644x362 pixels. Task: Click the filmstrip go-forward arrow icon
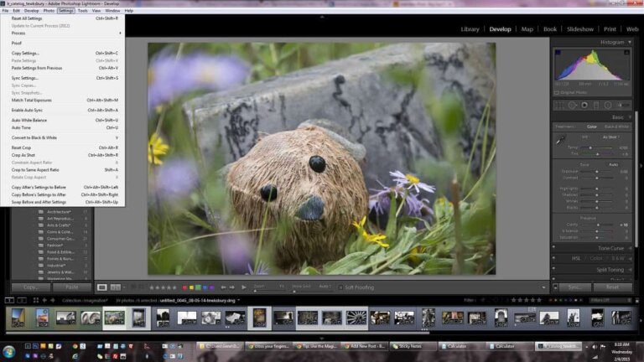(x=53, y=301)
